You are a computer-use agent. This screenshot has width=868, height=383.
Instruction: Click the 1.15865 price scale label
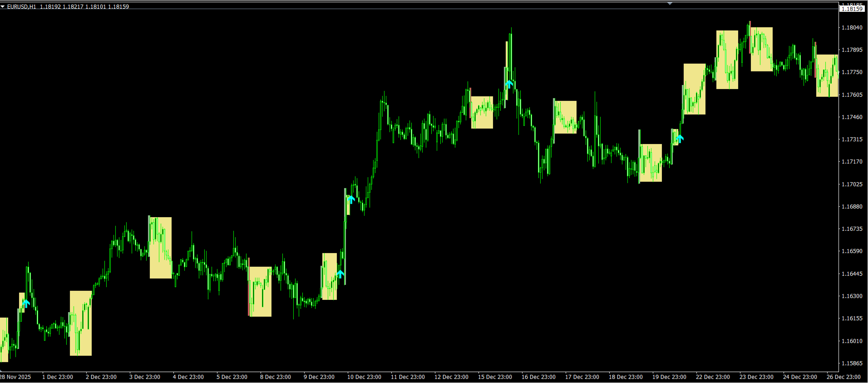[x=852, y=363]
